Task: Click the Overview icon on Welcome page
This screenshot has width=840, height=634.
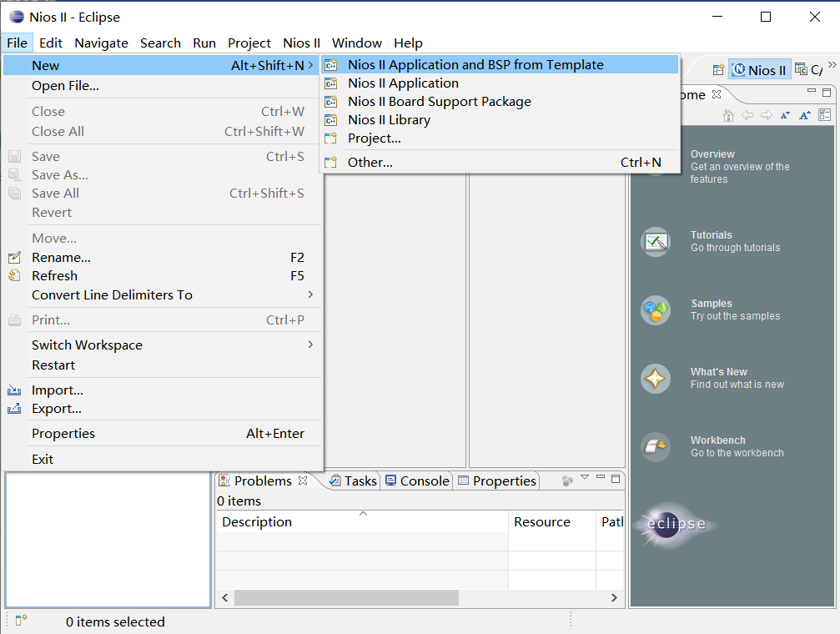Action: tap(655, 167)
